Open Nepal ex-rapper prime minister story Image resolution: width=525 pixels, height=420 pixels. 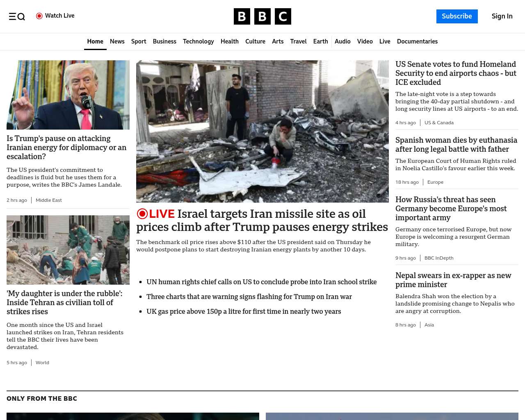point(453,280)
